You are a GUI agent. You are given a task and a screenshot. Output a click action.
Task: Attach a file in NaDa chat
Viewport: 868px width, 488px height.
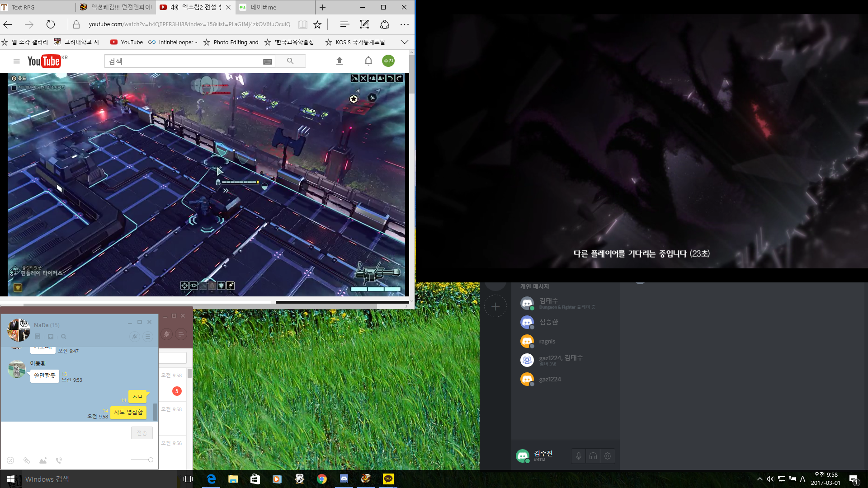tap(27, 460)
